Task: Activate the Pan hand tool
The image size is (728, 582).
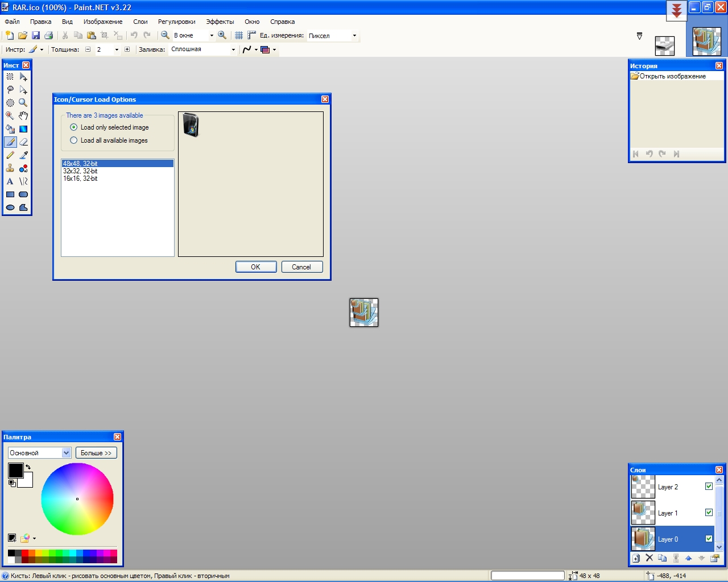Action: point(23,116)
